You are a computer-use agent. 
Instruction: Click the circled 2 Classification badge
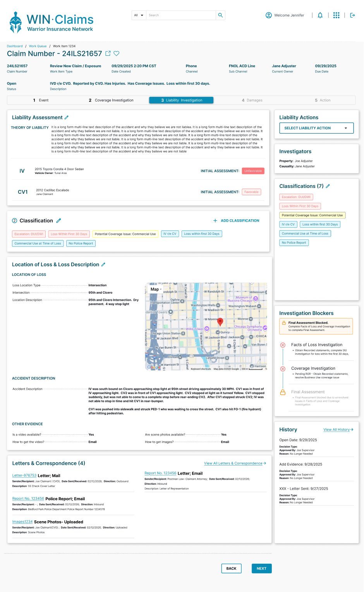(x=15, y=220)
